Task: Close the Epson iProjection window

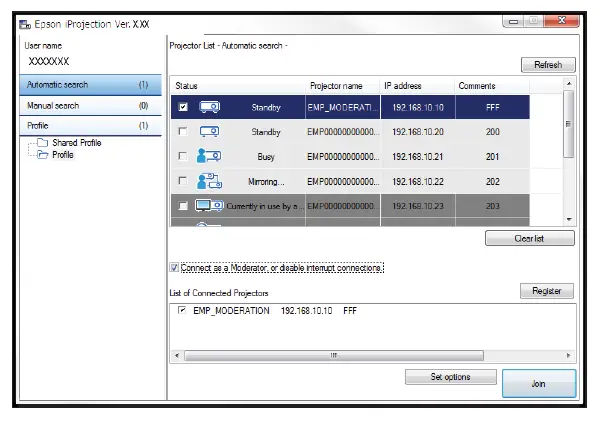Action: [561, 20]
